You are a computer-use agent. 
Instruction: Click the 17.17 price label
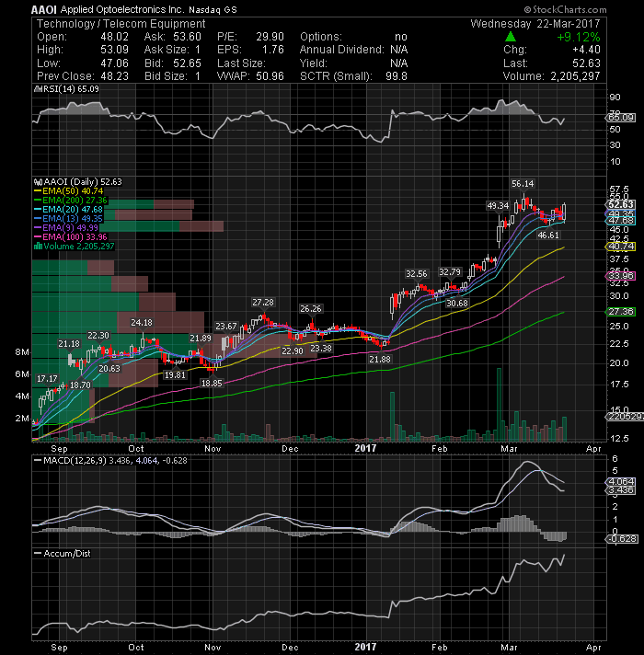pos(47,379)
